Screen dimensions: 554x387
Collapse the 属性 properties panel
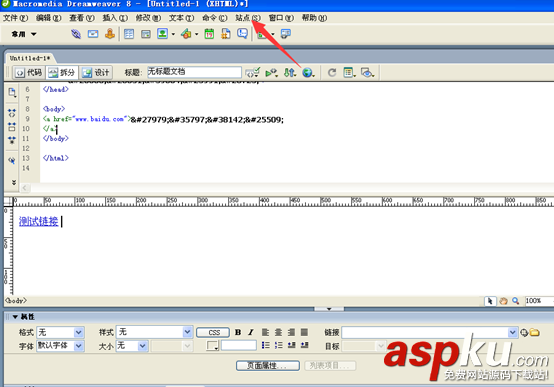click(x=15, y=317)
